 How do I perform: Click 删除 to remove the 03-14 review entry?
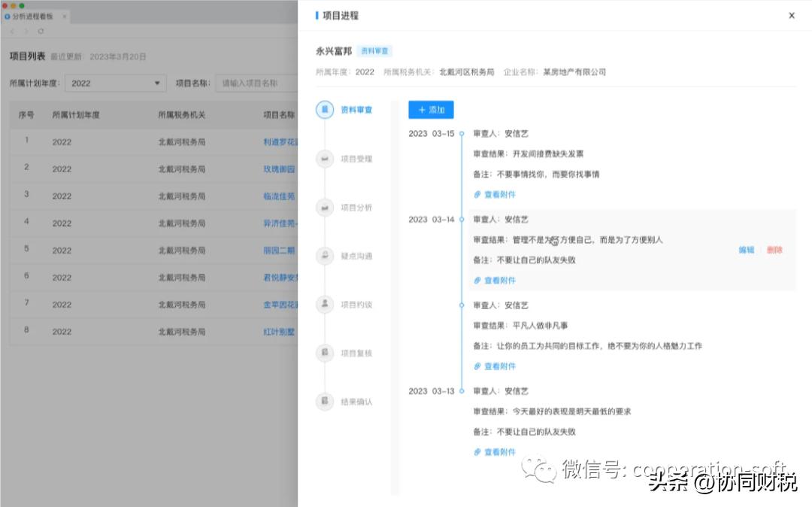[x=774, y=249]
